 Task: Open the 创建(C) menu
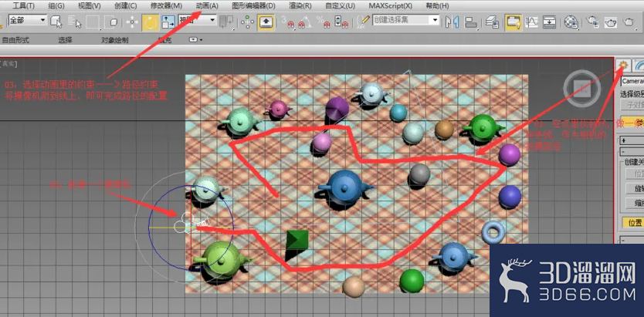point(126,5)
